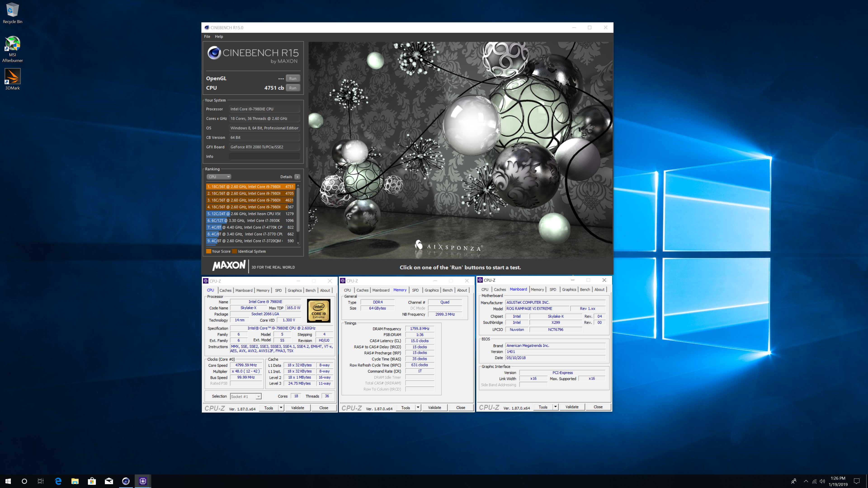
Task: Click the AIXSPONZA rendered scene image
Action: coord(460,150)
